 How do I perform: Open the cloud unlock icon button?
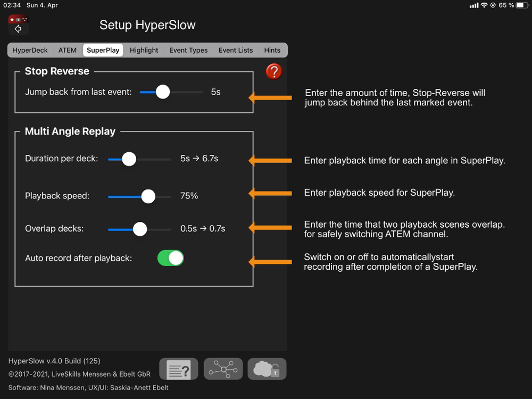click(267, 369)
